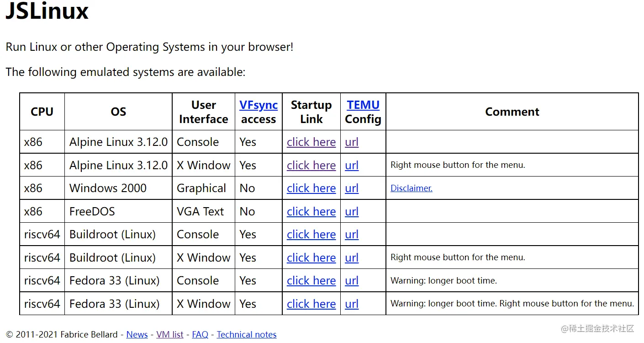
Task: Open the Windows 2000 Disclaimer link
Action: point(411,188)
